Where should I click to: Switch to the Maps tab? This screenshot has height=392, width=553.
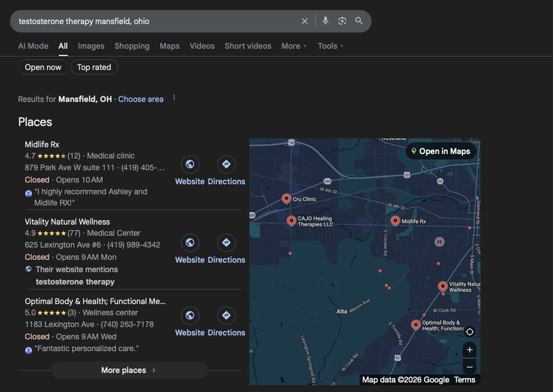169,46
